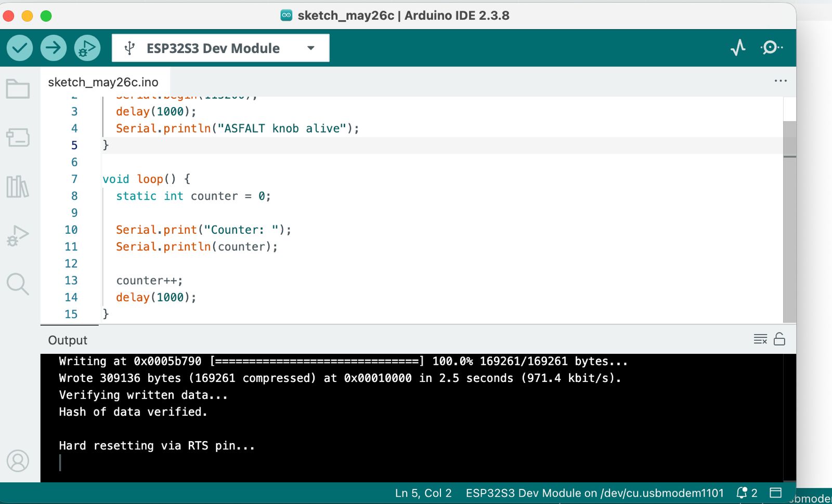Open the Debug sidebar panel
The image size is (832, 504).
(18, 235)
